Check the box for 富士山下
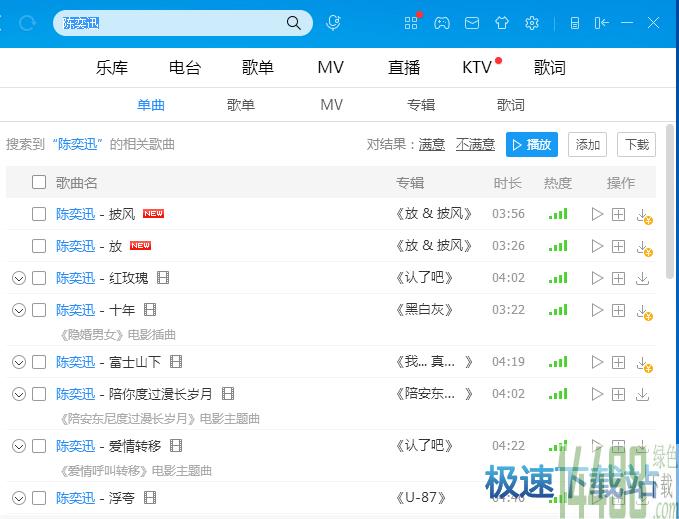The height and width of the screenshot is (519, 679). (x=39, y=362)
